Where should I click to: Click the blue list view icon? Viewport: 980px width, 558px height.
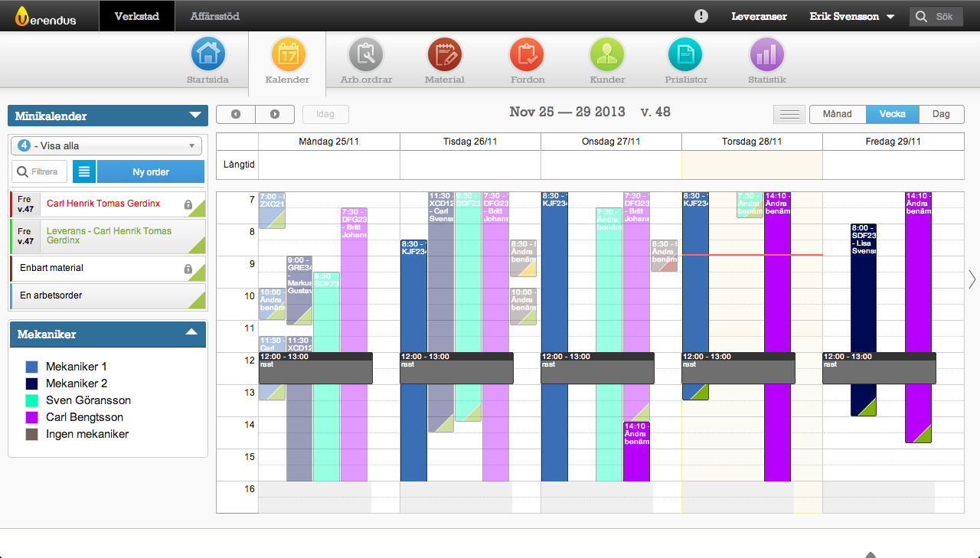(x=84, y=172)
